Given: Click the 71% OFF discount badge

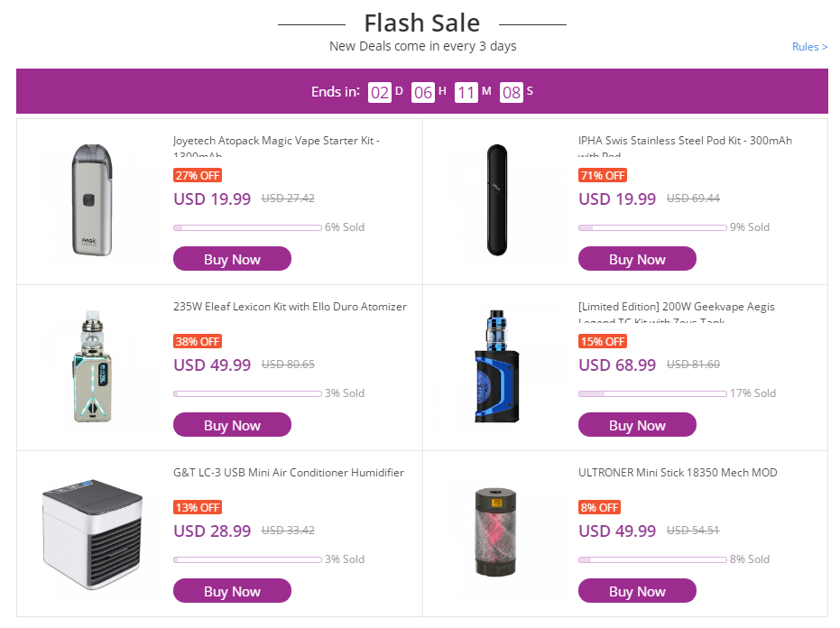Looking at the screenshot, I should point(603,175).
